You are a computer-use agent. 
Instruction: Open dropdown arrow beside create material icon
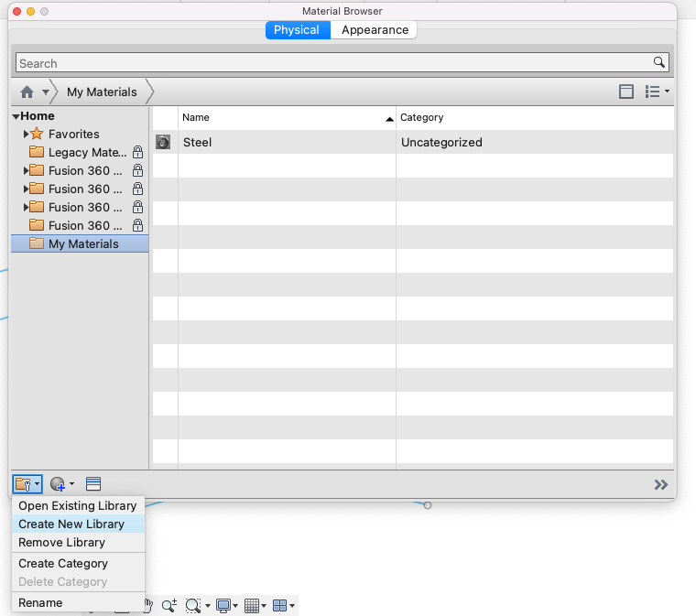(72, 484)
